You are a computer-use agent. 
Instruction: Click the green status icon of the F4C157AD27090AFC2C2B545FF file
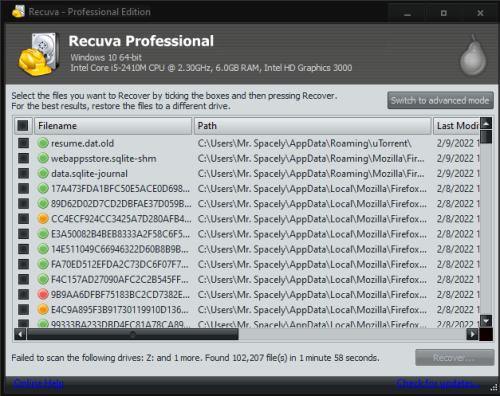43,279
